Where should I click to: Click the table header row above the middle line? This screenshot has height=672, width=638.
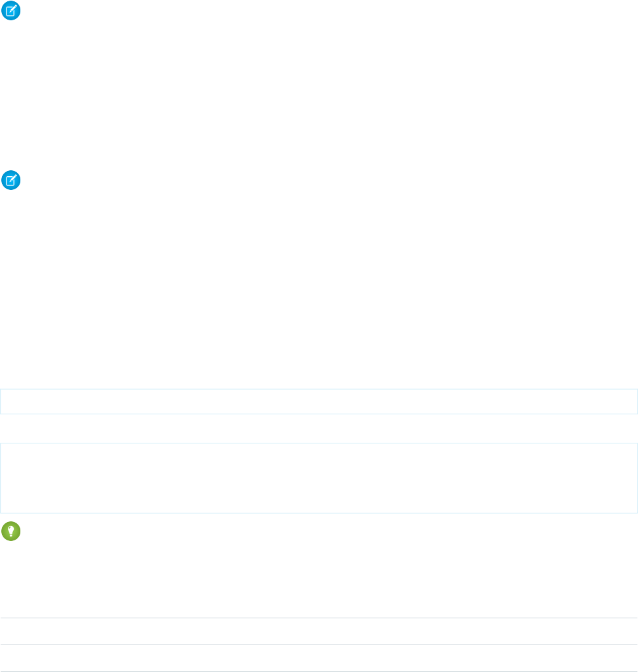[x=318, y=631]
